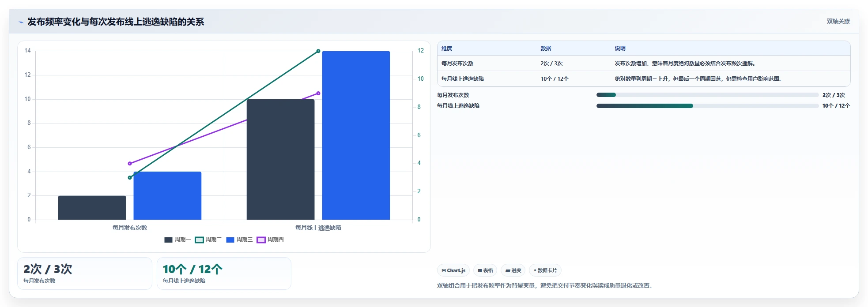The image size is (868, 307).
Task: Click the blue 周期三 bar for 每月发布次数
Action: pos(167,196)
